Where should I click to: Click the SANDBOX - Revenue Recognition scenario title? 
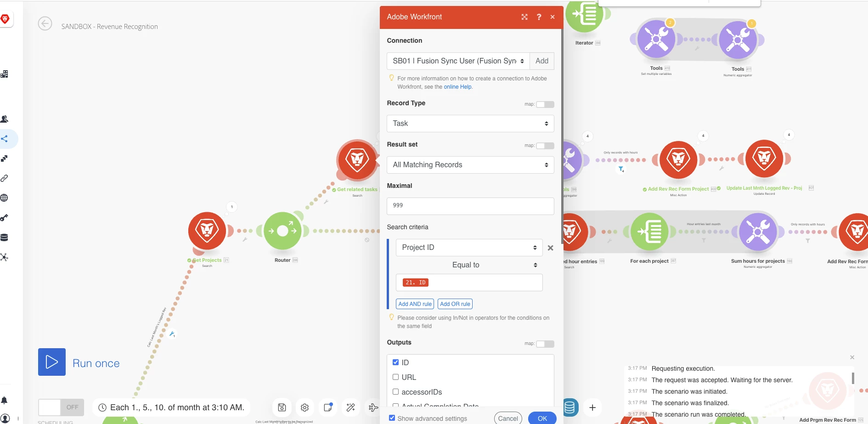109,27
